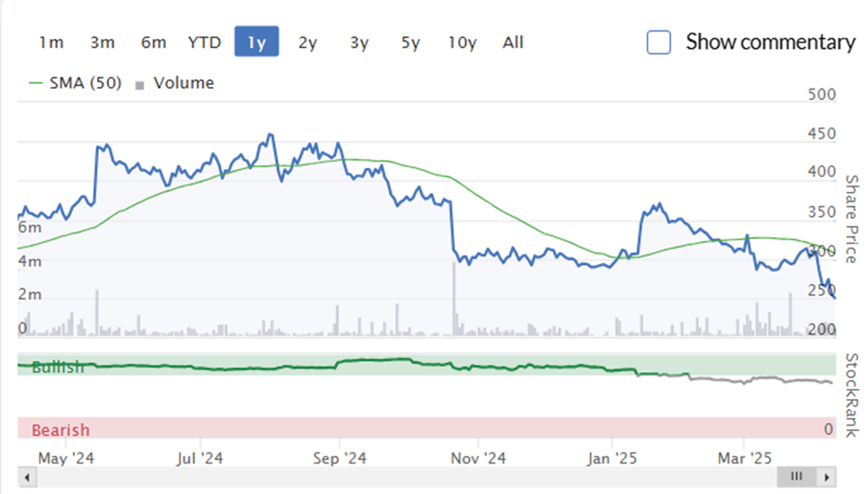
Task: Click the Mar '25 axis label
Action: click(x=744, y=459)
